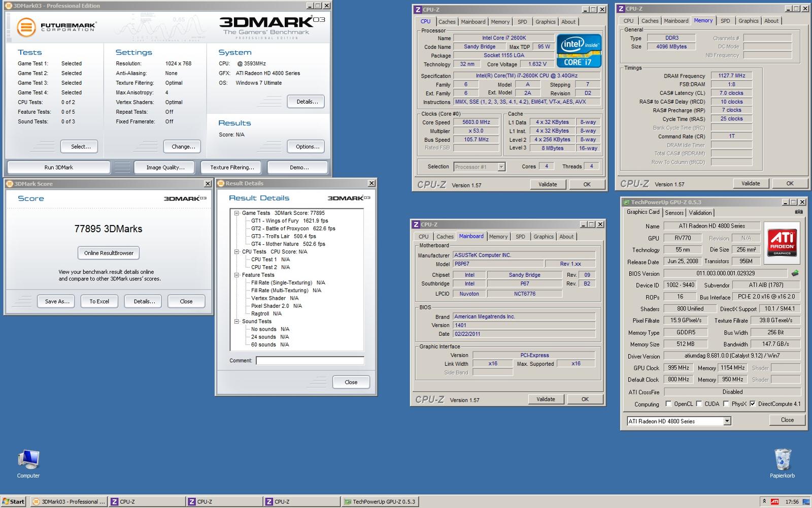Click the 3DMark03 title bar icon
The width and height of the screenshot is (812, 508).
[x=9, y=6]
